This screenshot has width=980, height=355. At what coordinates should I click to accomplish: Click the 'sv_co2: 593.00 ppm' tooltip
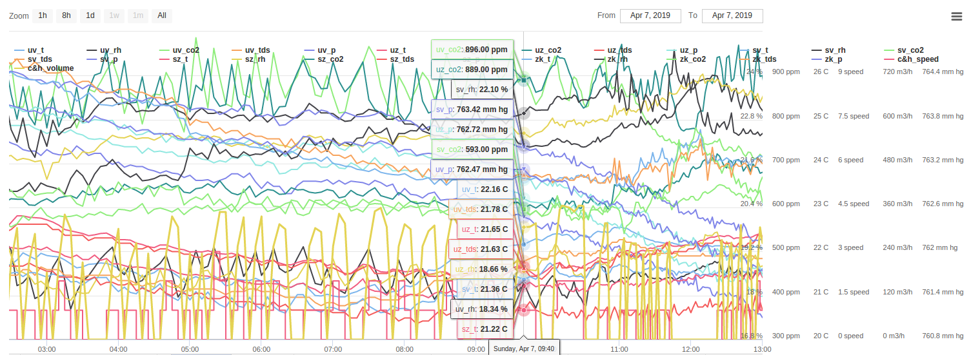point(472,149)
